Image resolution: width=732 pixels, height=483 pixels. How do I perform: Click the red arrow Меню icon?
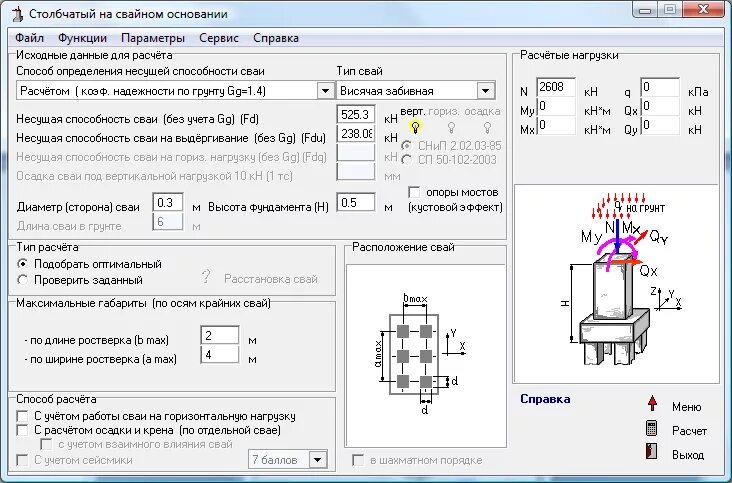652,403
